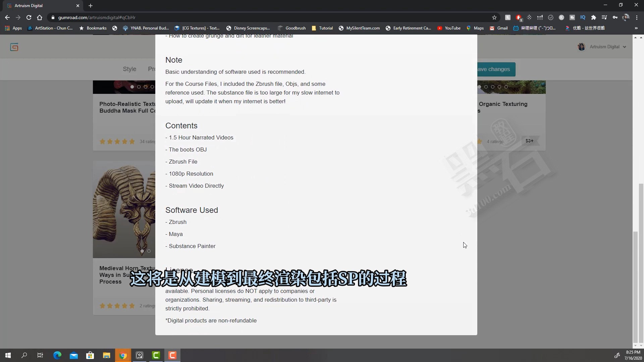Open the [CG Textures] bookmark

[197, 28]
